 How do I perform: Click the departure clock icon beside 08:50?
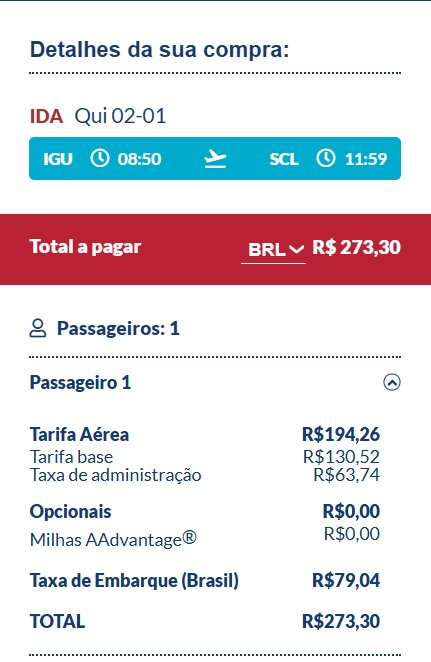100,159
